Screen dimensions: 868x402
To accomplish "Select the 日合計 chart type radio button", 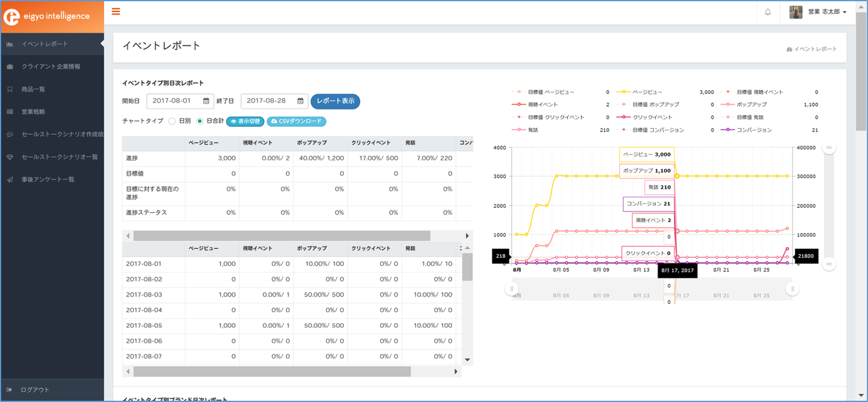I will coord(200,121).
